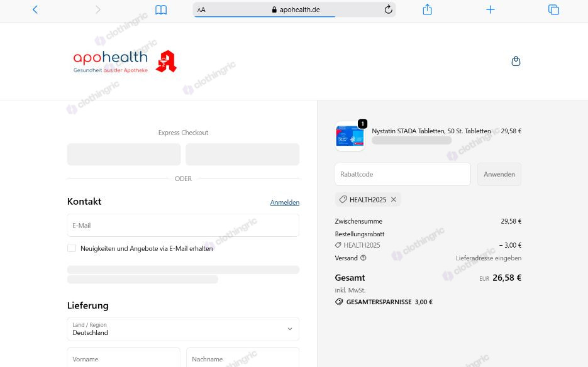Click the GESAMTERSPARNISSE tag icon

click(x=339, y=302)
